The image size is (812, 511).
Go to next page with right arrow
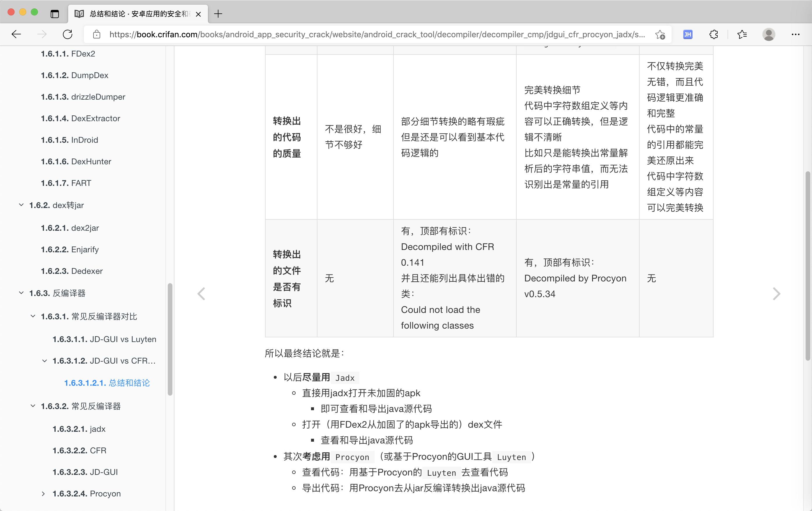(x=776, y=294)
